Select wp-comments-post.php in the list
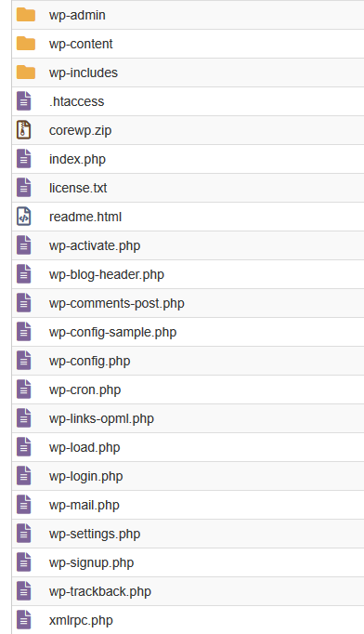364x634 pixels. 117,303
